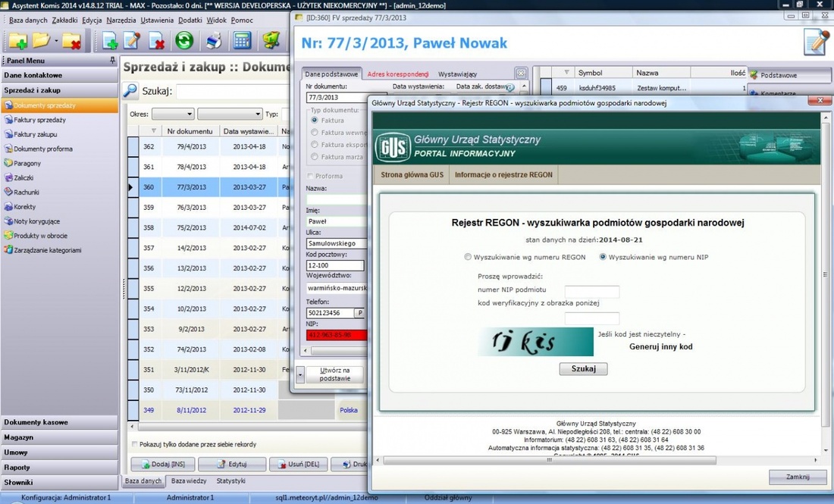Click the printer toolbar icon
The height and width of the screenshot is (504, 834).
pos(214,41)
